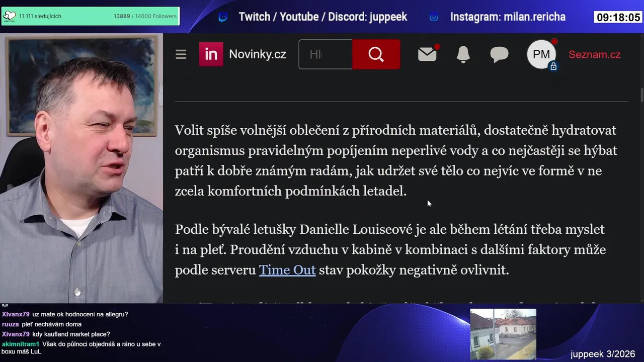Screen dimensions: 644x362
Task: Open the hamburger menu on Novinky.cz
Action: pos(181,54)
